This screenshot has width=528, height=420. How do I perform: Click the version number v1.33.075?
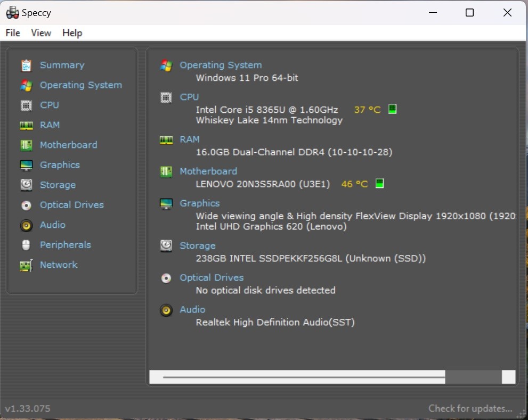28,409
